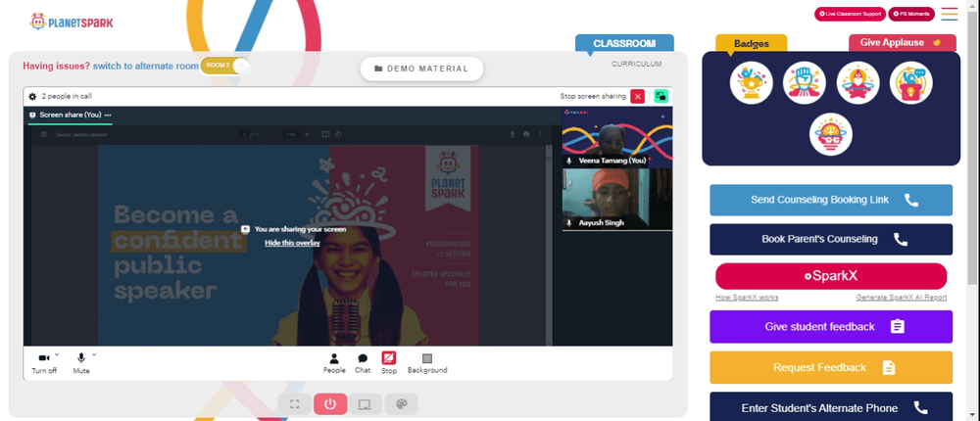The image size is (980, 421).
Task: Click the shared PDF download icon
Action: click(x=513, y=134)
